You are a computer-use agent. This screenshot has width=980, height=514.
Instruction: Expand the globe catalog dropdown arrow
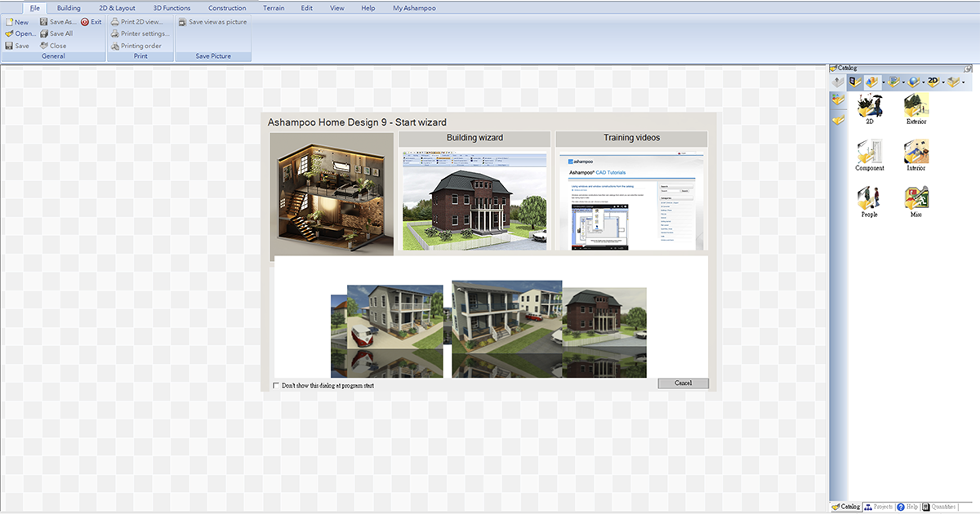(924, 82)
